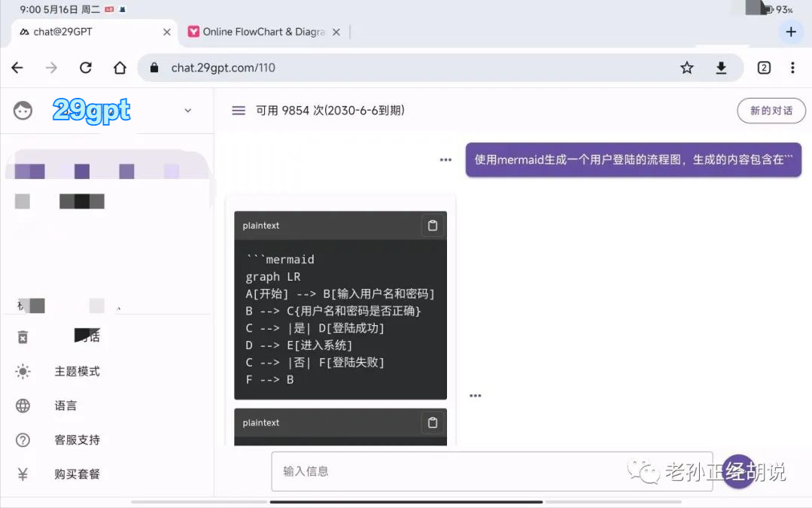Click the 9:00 5月16日 clock text
This screenshot has height=508, width=812.
click(x=60, y=9)
